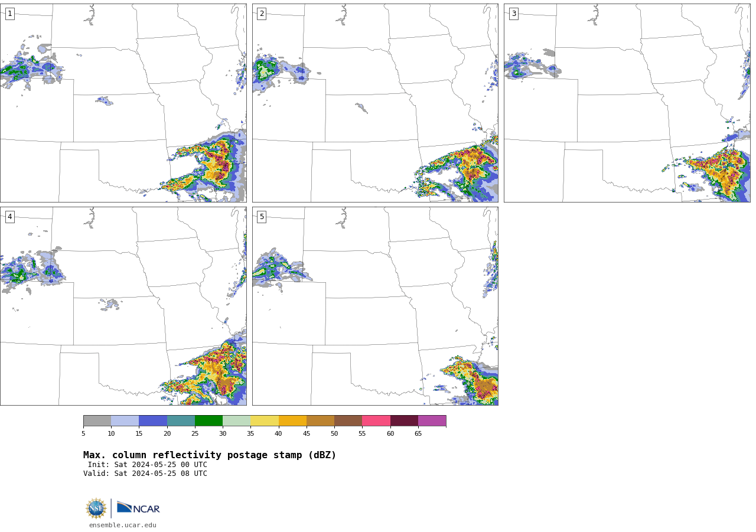Viewport: 756px width, 532px height.
Task: Select the blue 15-20 dBZ swatch
Action: pos(153,421)
